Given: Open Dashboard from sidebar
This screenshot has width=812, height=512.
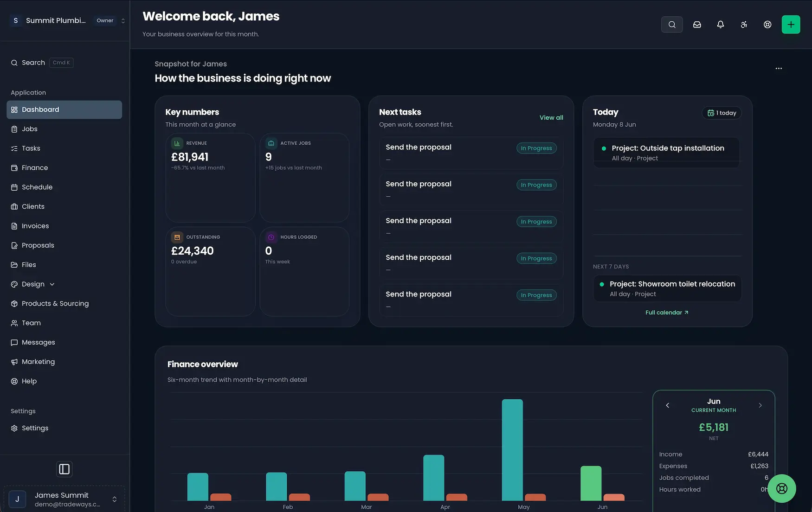Looking at the screenshot, I should point(64,109).
